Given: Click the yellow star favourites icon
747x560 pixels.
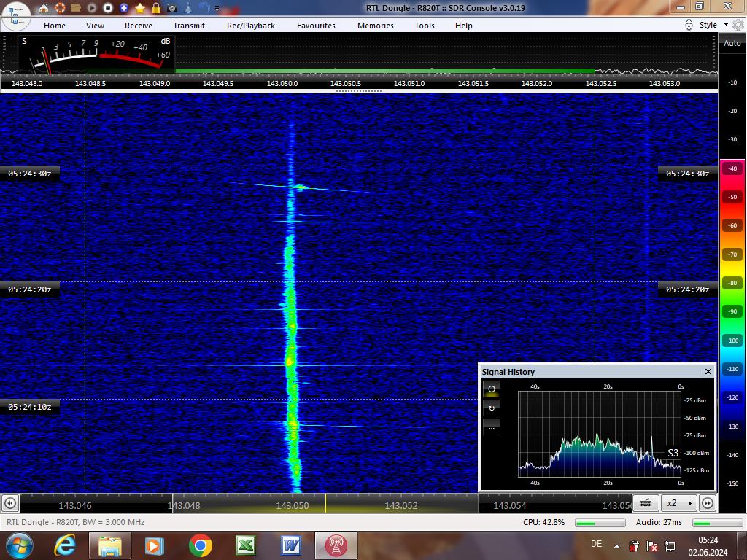Looking at the screenshot, I should [x=140, y=8].
